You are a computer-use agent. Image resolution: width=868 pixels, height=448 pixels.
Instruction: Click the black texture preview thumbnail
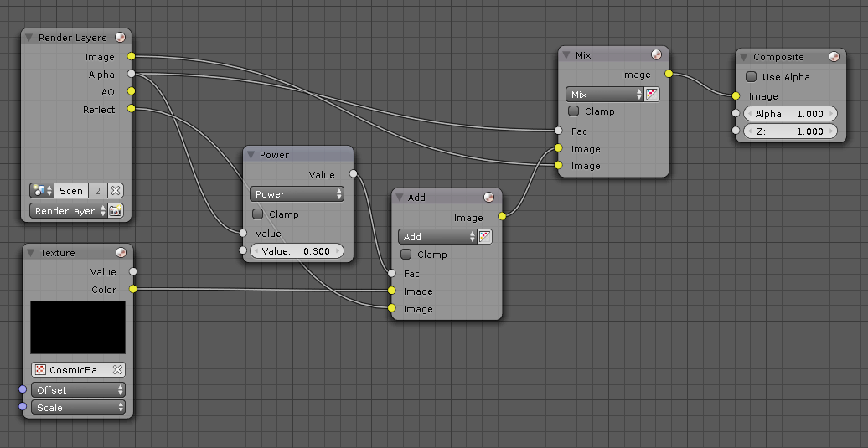pos(78,327)
